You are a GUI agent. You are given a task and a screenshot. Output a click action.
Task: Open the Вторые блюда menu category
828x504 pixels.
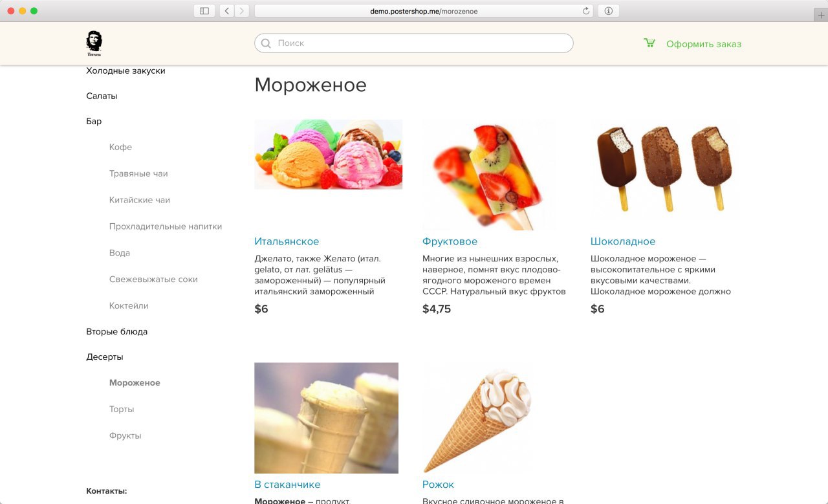point(117,331)
